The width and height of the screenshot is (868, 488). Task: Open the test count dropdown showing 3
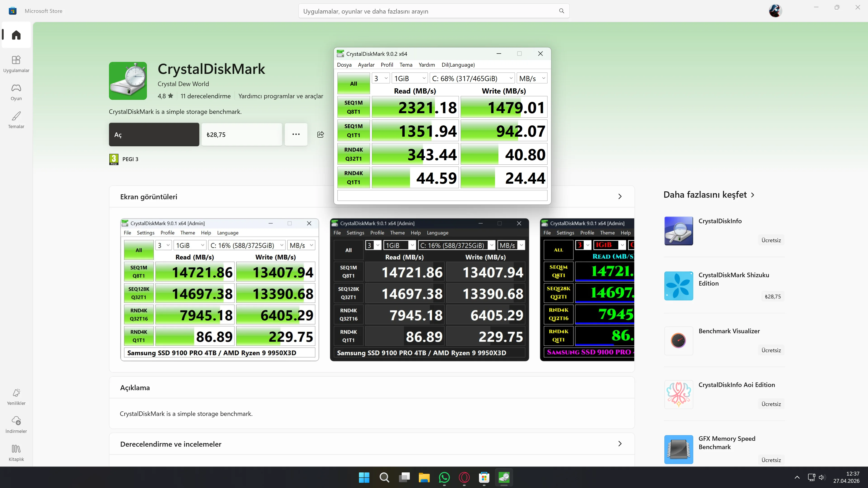tap(381, 78)
